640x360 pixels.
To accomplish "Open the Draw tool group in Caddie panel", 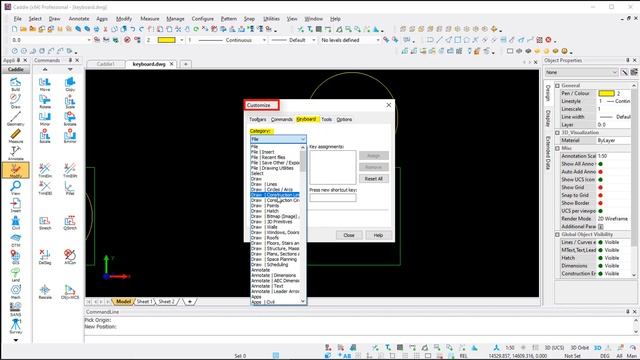I will click(16, 101).
